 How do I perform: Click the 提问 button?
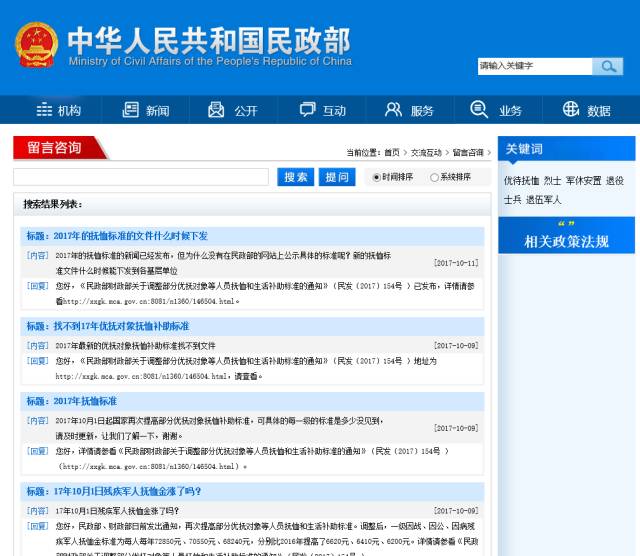click(x=337, y=177)
